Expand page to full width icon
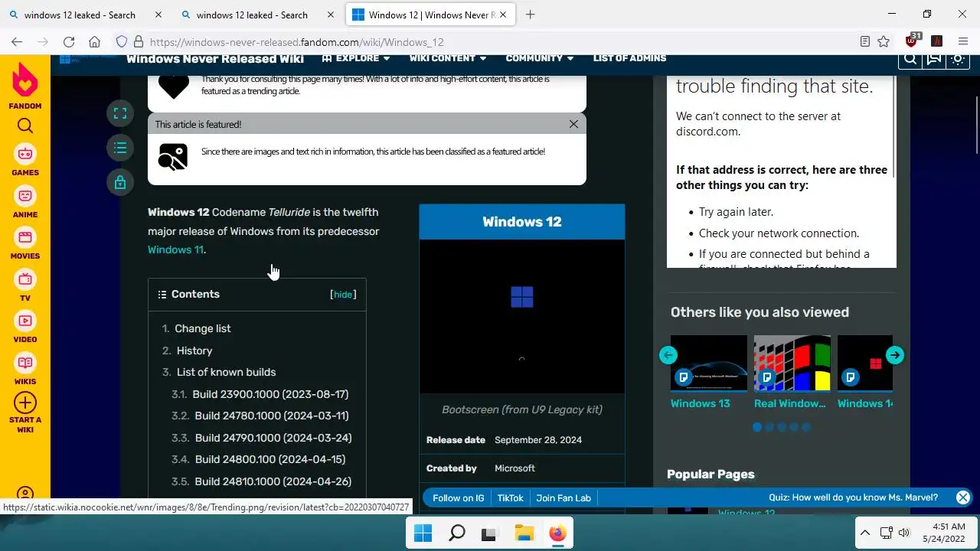This screenshot has width=980, height=551. [x=120, y=113]
